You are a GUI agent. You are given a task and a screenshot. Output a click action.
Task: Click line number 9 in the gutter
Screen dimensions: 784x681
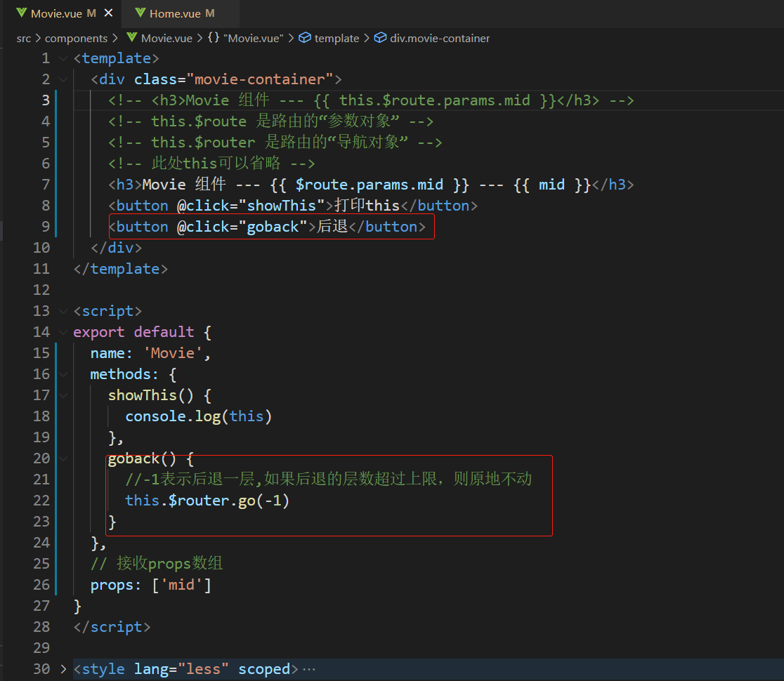click(x=46, y=227)
